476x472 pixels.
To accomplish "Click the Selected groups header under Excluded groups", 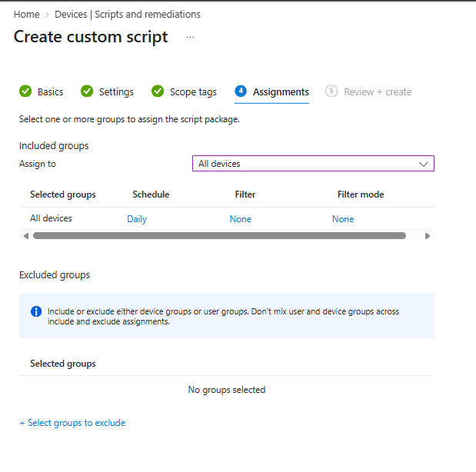I will 63,364.
